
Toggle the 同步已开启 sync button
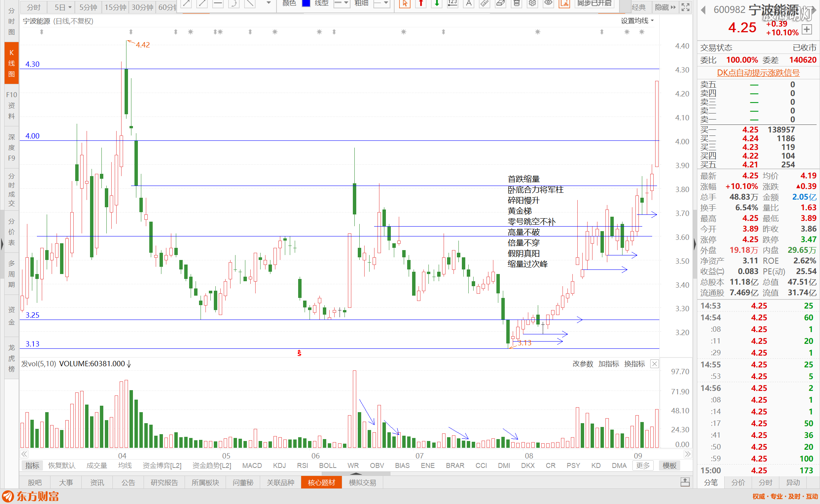click(x=594, y=4)
